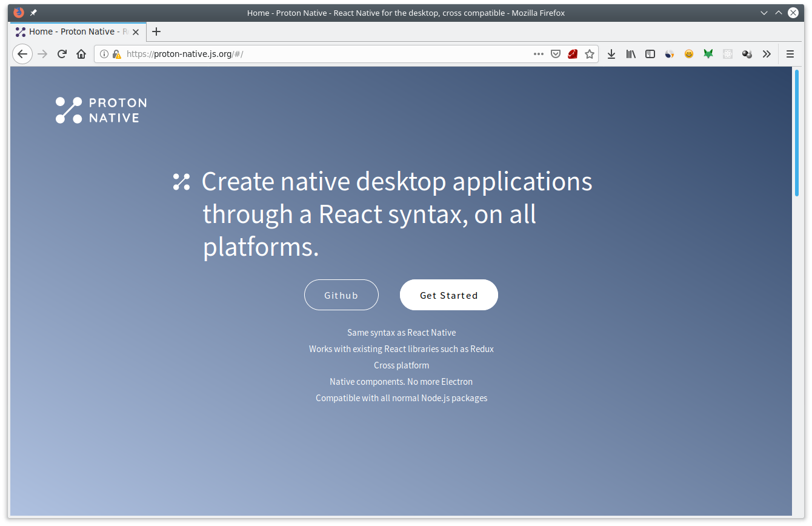Open the smiley emoji extension icon
This screenshot has width=812, height=526.
click(688, 54)
